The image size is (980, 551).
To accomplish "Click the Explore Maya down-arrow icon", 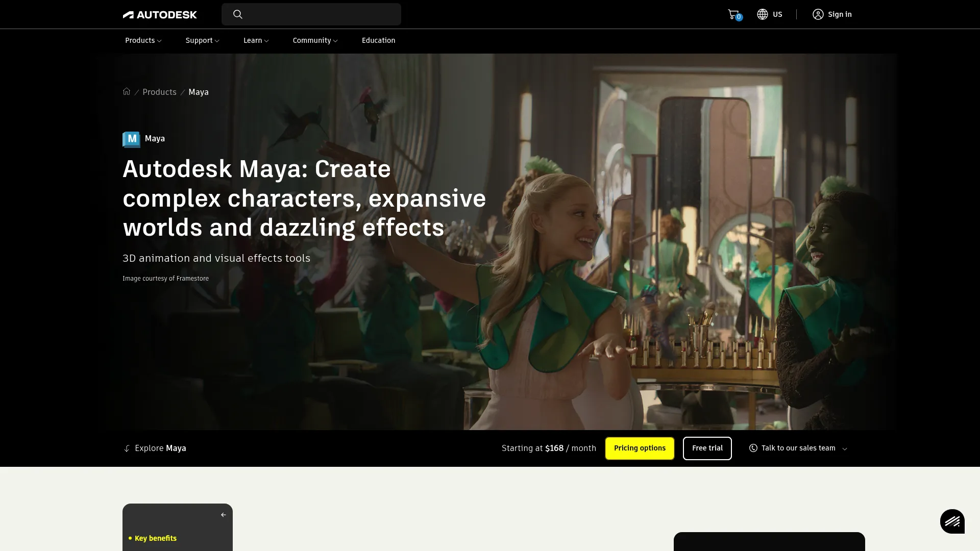I will click(127, 448).
